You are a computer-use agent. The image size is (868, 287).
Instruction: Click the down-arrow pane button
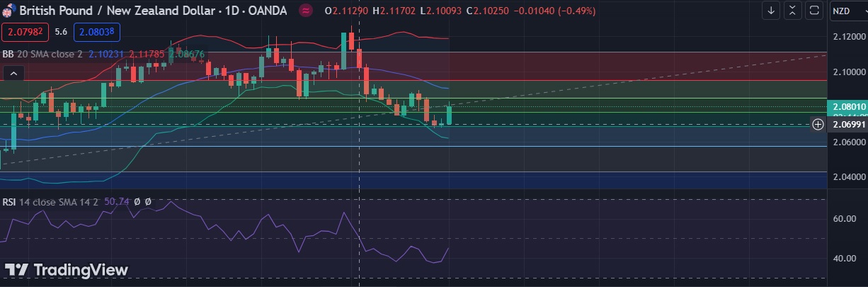point(771,11)
